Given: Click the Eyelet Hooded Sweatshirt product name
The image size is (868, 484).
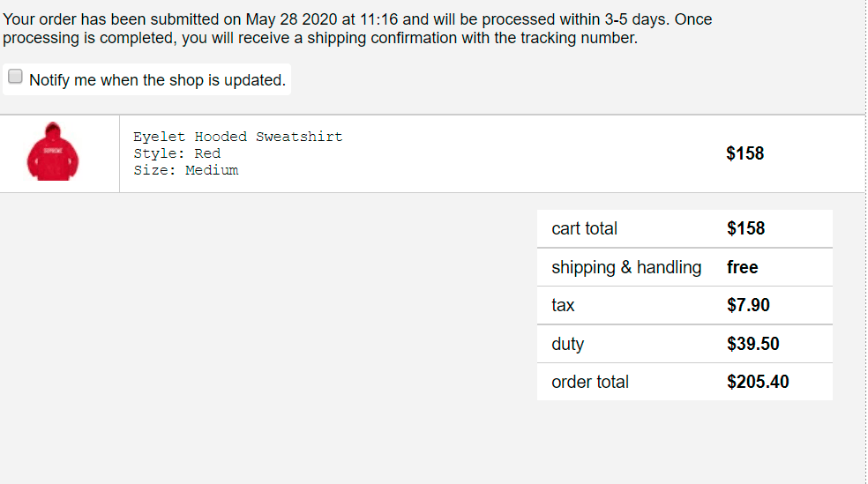Looking at the screenshot, I should pos(237,137).
